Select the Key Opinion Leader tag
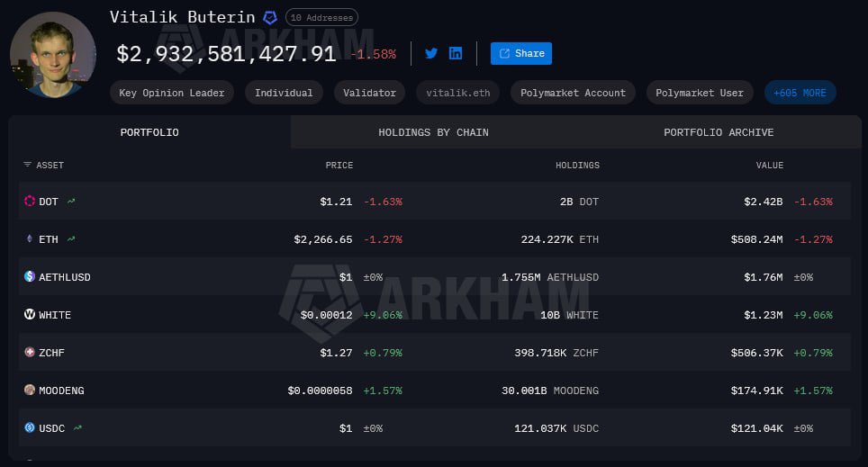 (x=172, y=93)
